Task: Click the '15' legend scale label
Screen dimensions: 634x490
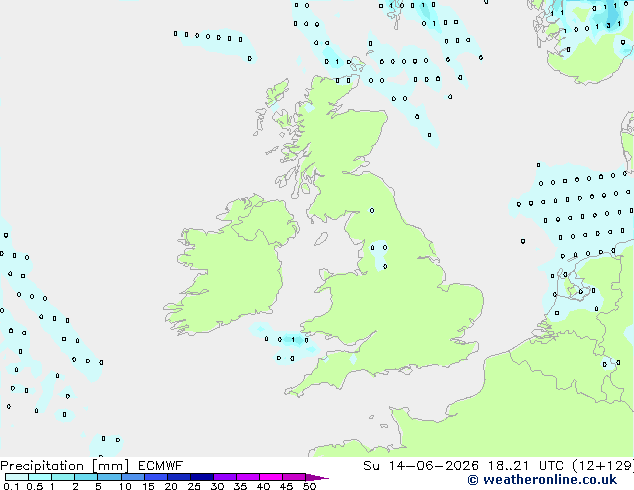Action: coord(148,486)
